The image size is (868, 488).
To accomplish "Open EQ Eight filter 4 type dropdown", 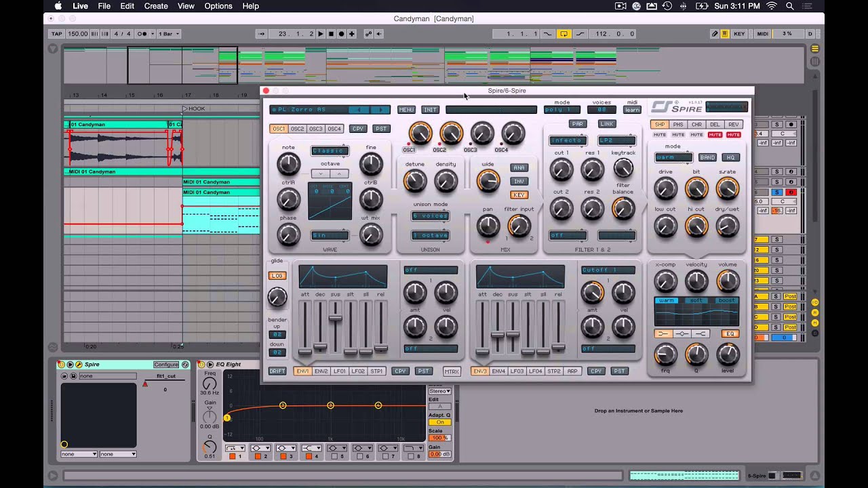I will (x=312, y=448).
